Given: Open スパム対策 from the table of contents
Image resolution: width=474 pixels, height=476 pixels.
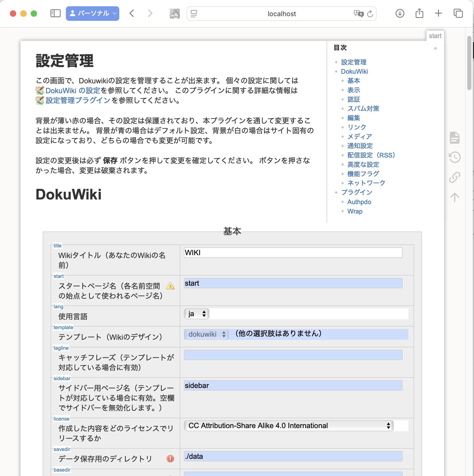Looking at the screenshot, I should point(363,109).
